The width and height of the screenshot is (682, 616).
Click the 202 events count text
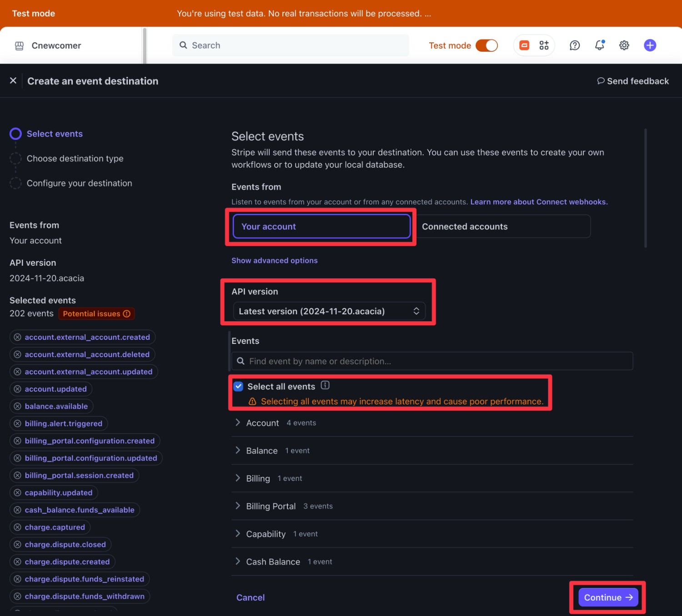coord(31,313)
